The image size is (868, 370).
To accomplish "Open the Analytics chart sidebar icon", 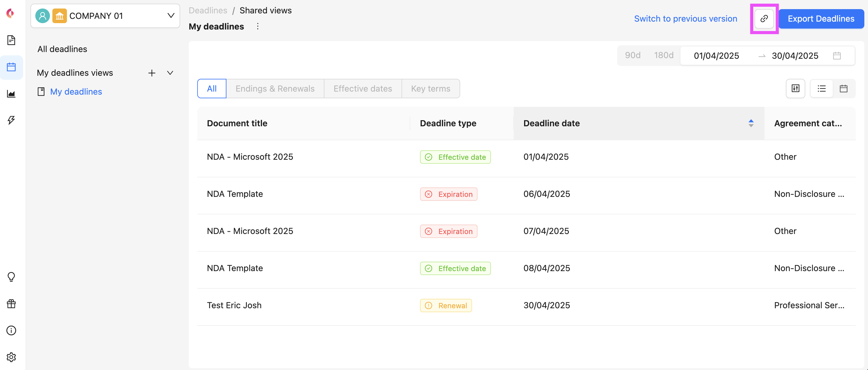I will [11, 94].
